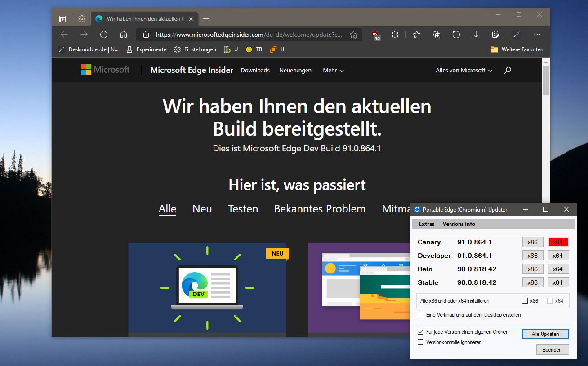Click the site search magnifier icon
Viewport: 588px width, 366px height.
tap(508, 70)
